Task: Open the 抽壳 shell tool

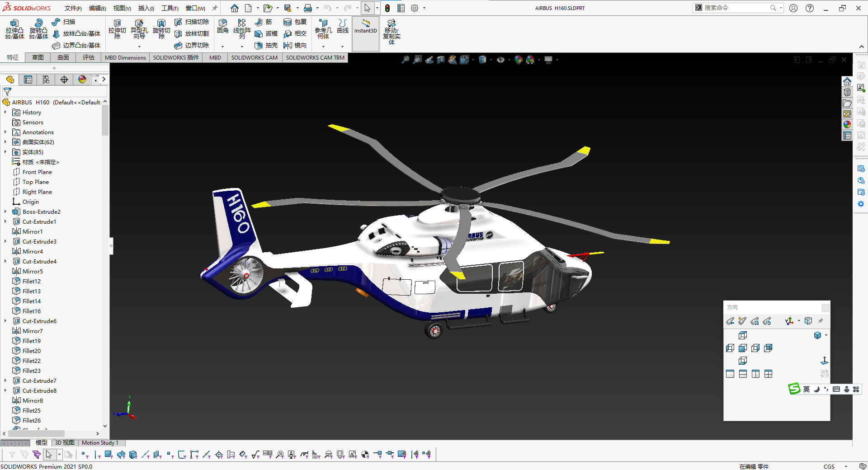Action: click(264, 45)
